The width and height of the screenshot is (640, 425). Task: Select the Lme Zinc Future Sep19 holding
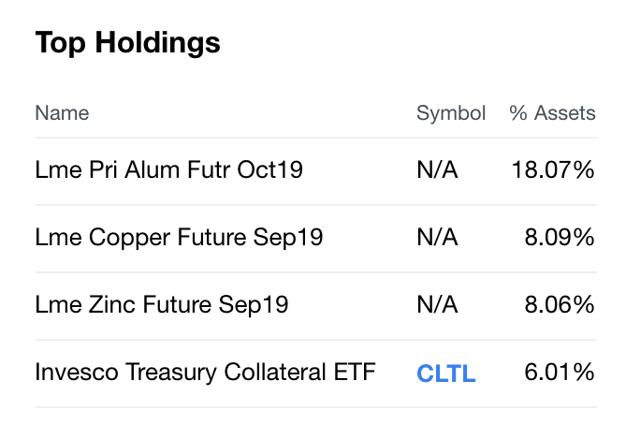161,305
